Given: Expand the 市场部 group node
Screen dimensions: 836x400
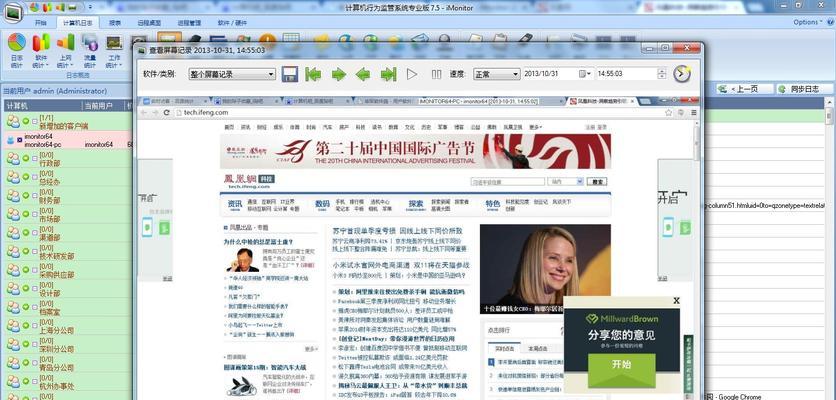Looking at the screenshot, I should coord(35,214).
